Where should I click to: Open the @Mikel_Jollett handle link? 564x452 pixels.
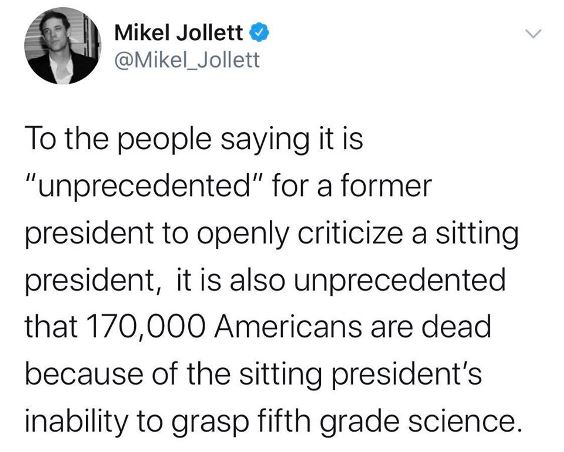(x=187, y=60)
